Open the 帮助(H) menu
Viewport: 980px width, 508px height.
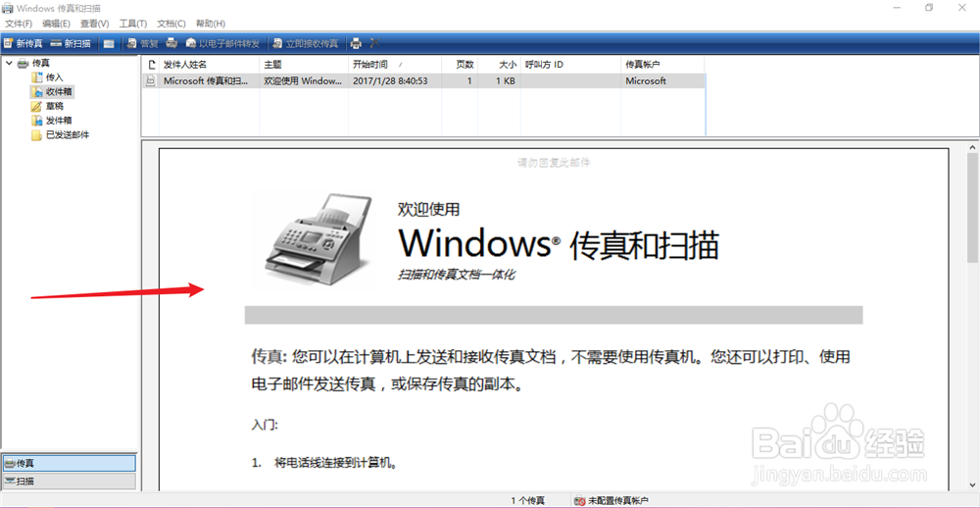click(x=210, y=24)
